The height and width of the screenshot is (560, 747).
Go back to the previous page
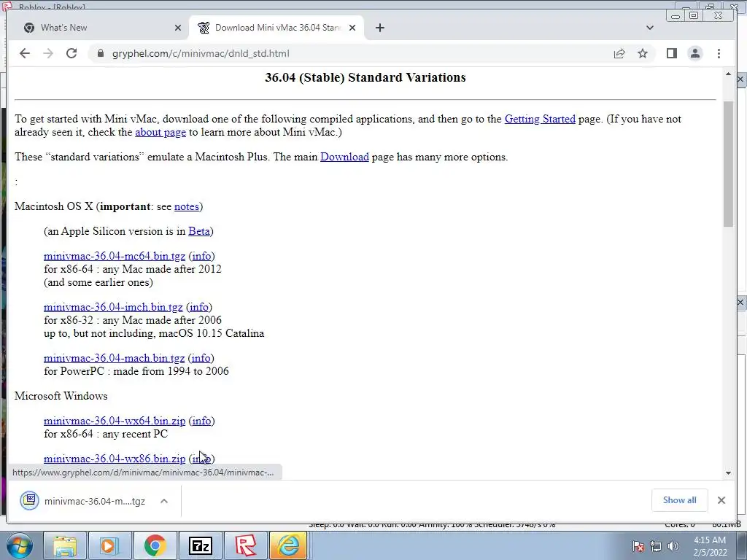coord(25,53)
